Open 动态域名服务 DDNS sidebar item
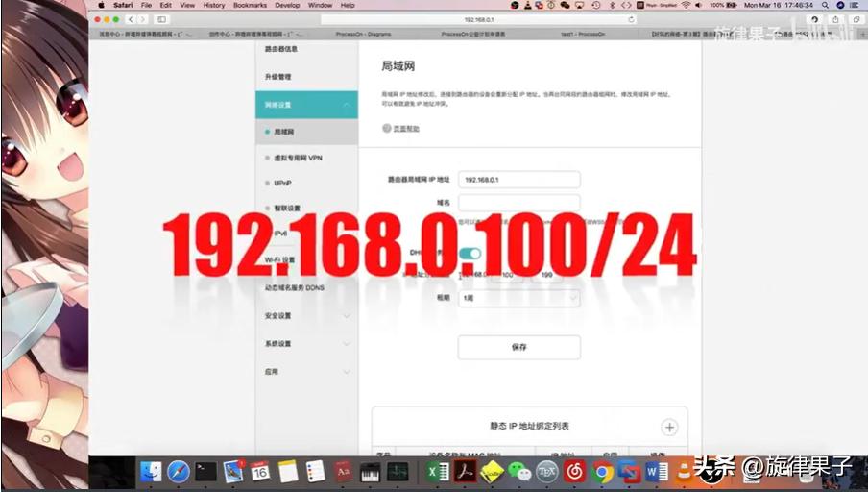The width and height of the screenshot is (868, 492). (x=295, y=288)
